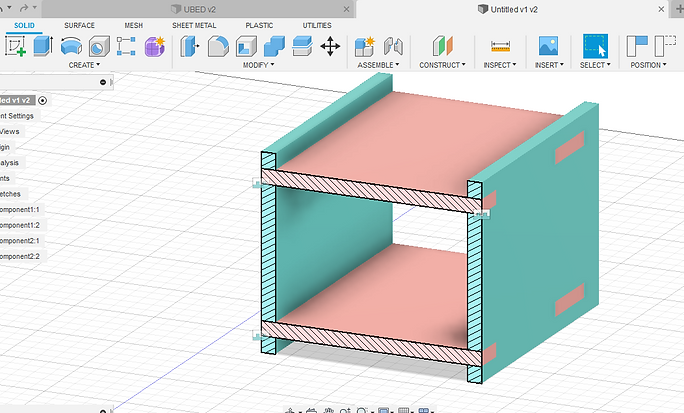The image size is (684, 413).
Task: Select Component1:1 in the browser
Action: (20, 210)
